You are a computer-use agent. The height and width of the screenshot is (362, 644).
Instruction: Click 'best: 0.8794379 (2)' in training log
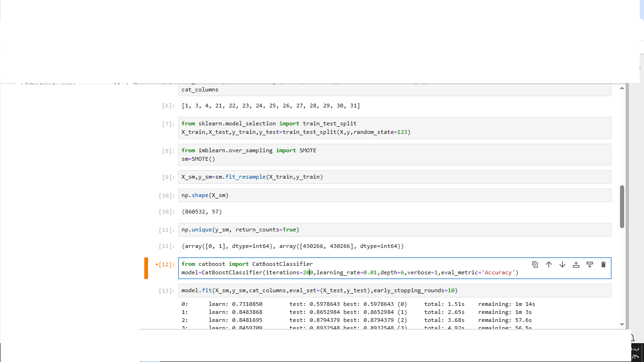tap(375, 320)
